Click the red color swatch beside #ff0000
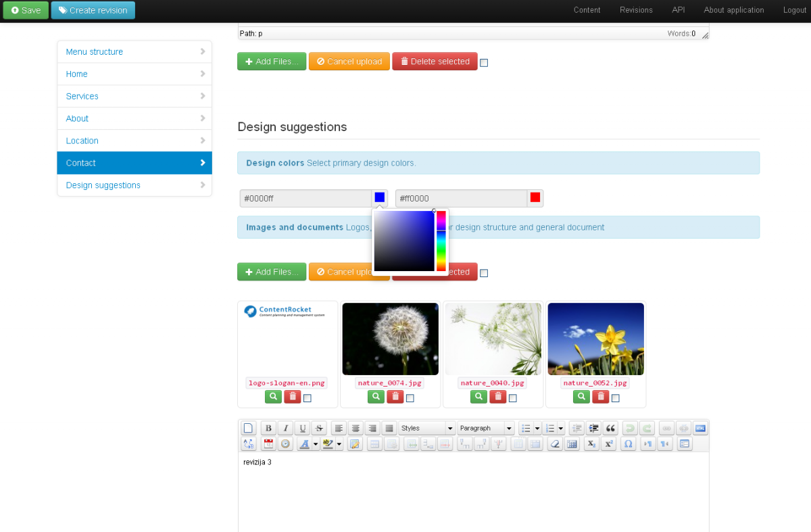 535,197
